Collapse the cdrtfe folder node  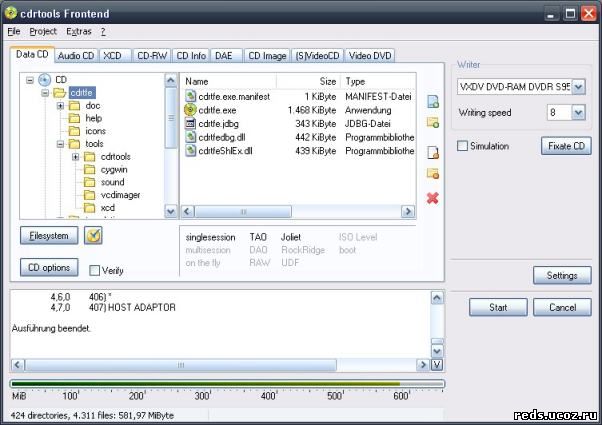coord(45,93)
